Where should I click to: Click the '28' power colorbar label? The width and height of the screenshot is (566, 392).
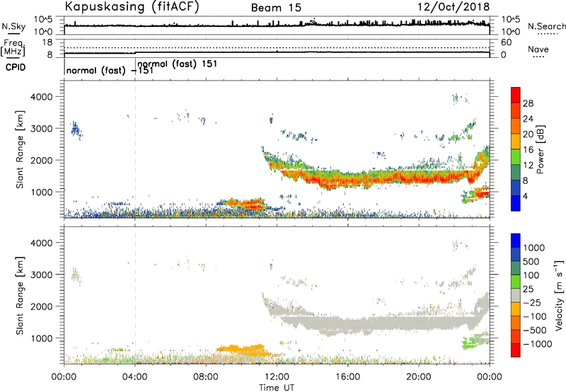[x=528, y=103]
